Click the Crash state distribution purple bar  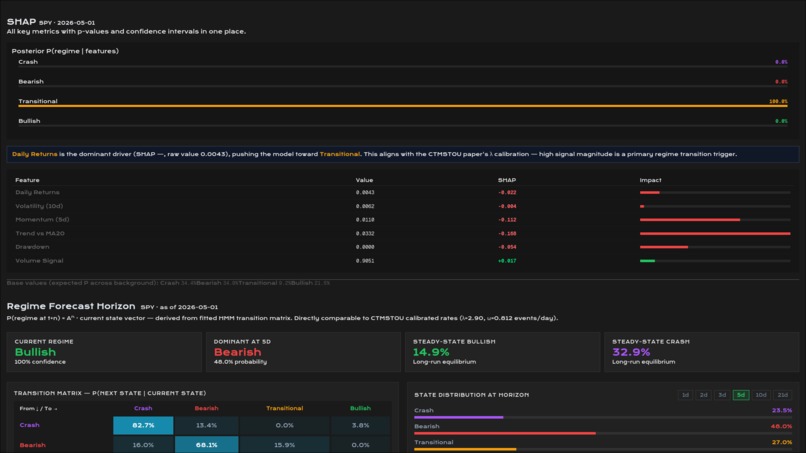pyautogui.click(x=459, y=418)
